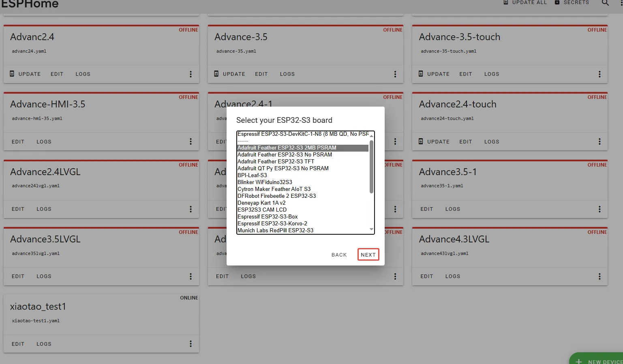Viewport: 623px width, 364px height.
Task: Click the board list scroll-down arrow
Action: click(x=371, y=229)
